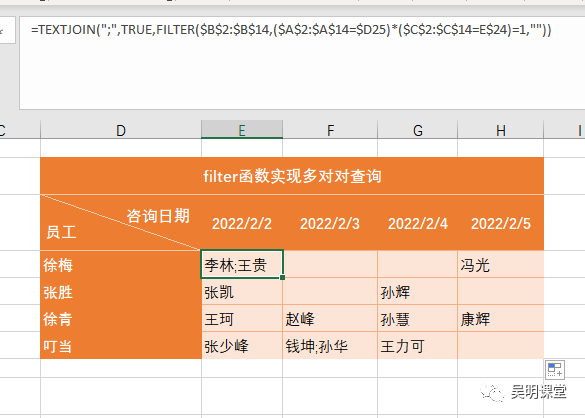
Task: Select column D header
Action: (x=121, y=130)
